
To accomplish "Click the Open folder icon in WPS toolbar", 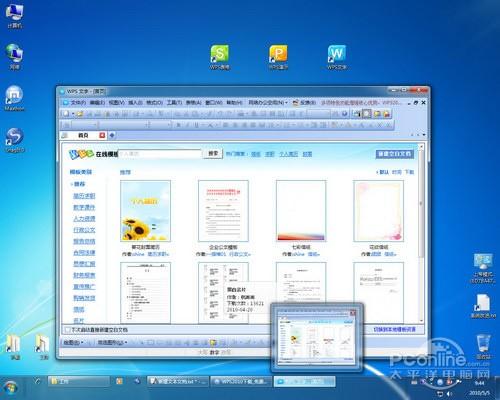I will point(80,114).
